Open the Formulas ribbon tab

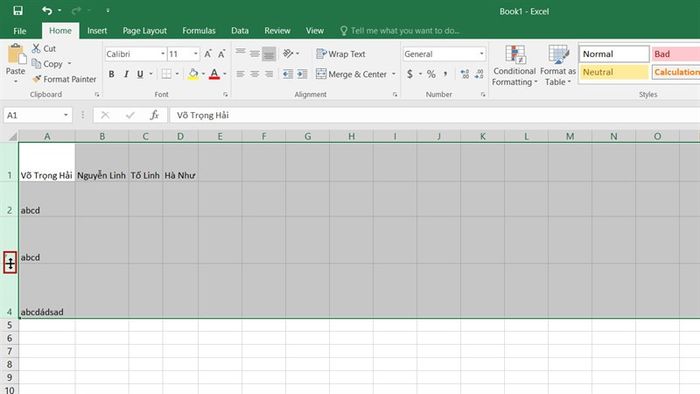pos(199,31)
